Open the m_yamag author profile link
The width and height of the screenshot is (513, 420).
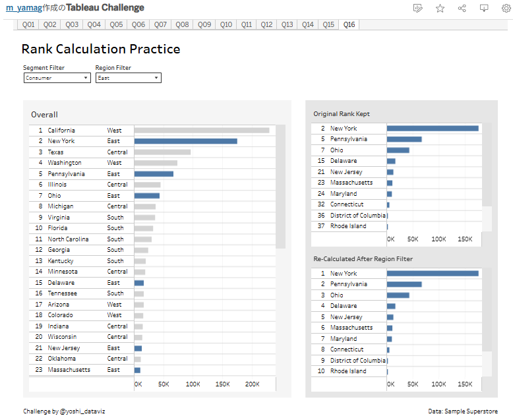pyautogui.click(x=24, y=7)
